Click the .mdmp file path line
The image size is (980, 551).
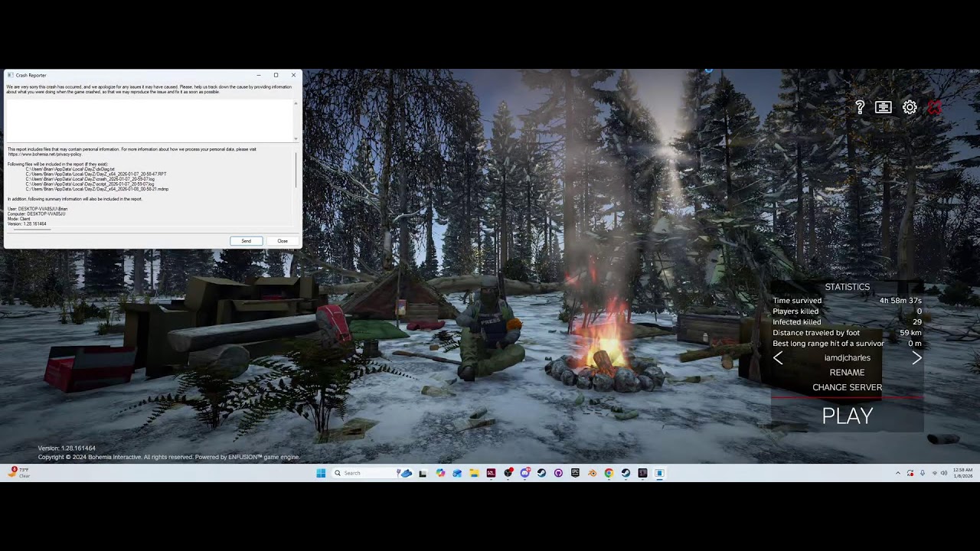(97, 189)
